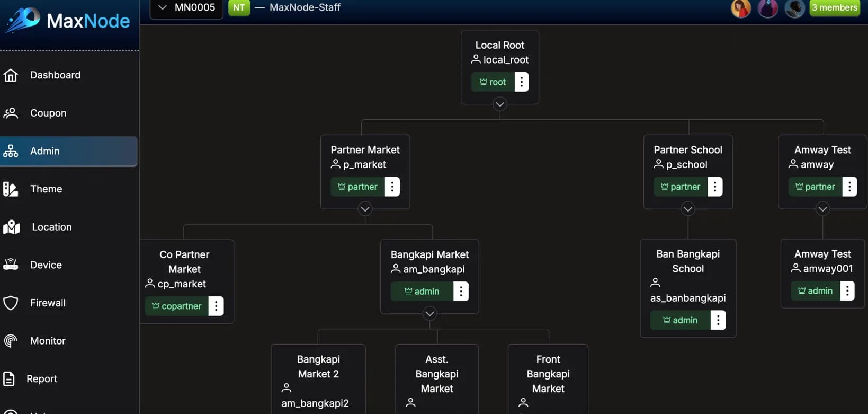The width and height of the screenshot is (868, 414).
Task: Click the am_bangkapi2 username text
Action: click(x=315, y=403)
